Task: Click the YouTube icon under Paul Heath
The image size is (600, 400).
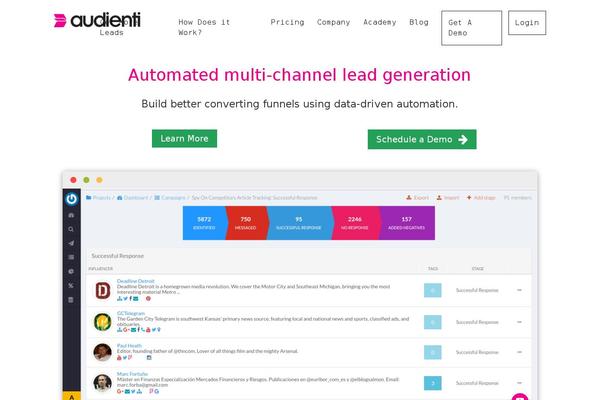Action: point(119,358)
